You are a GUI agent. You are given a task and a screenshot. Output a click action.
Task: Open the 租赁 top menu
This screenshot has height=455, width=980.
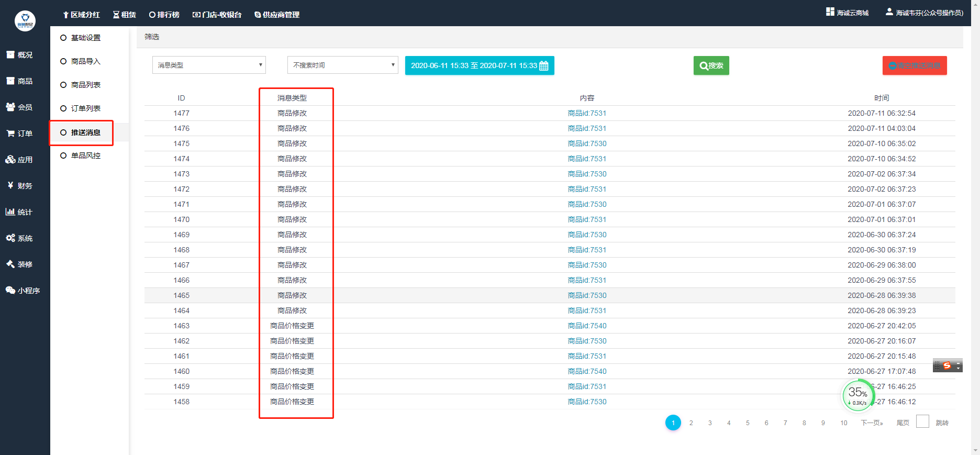pyautogui.click(x=125, y=15)
